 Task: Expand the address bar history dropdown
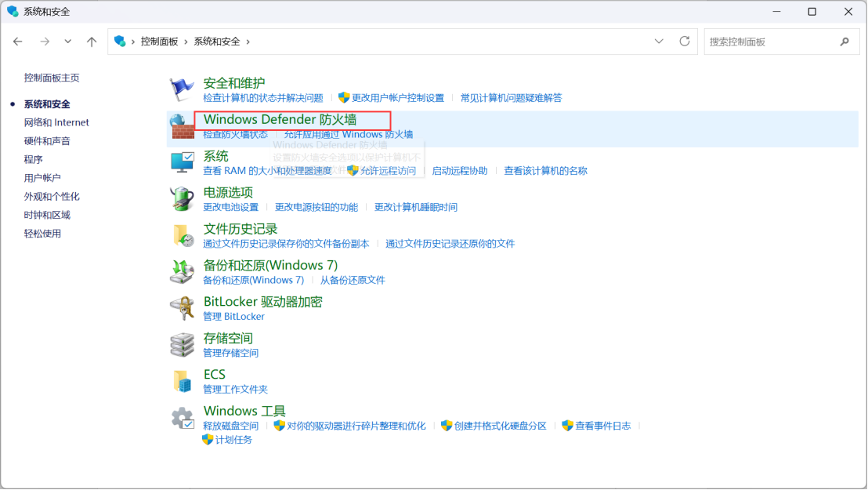659,42
